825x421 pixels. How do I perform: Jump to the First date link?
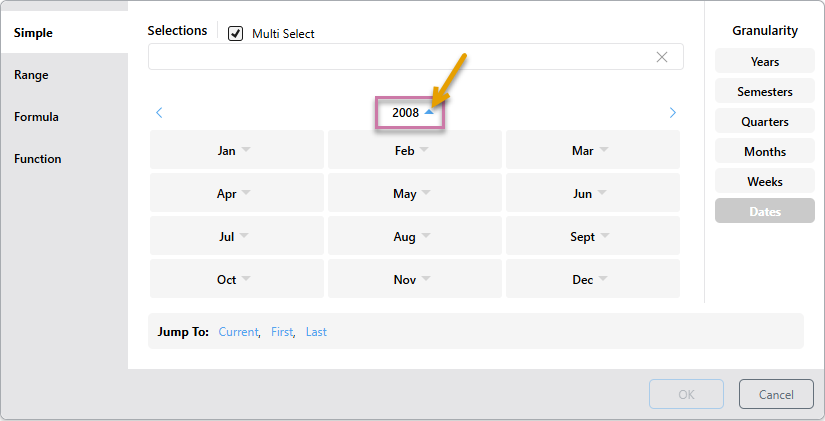282,332
